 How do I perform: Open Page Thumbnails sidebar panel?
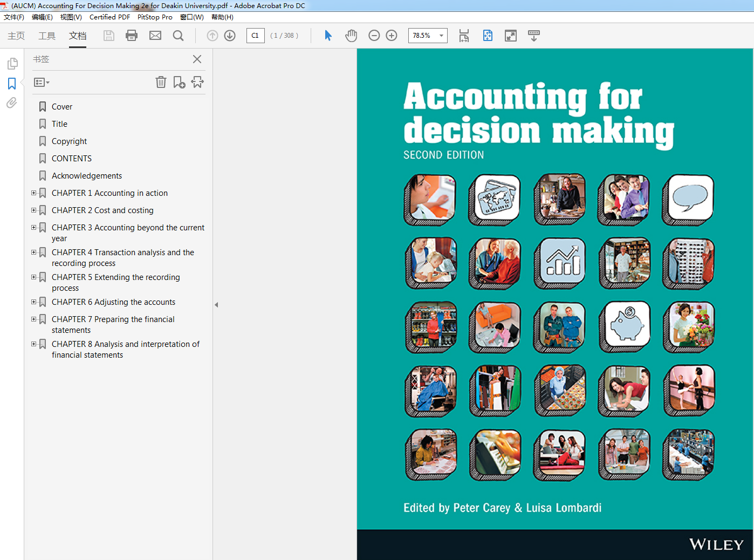pyautogui.click(x=12, y=64)
